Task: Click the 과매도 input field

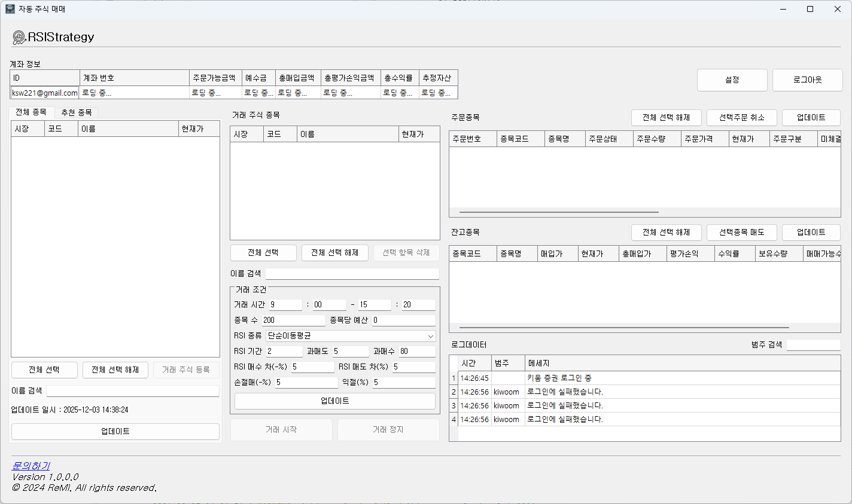Action: pyautogui.click(x=351, y=352)
